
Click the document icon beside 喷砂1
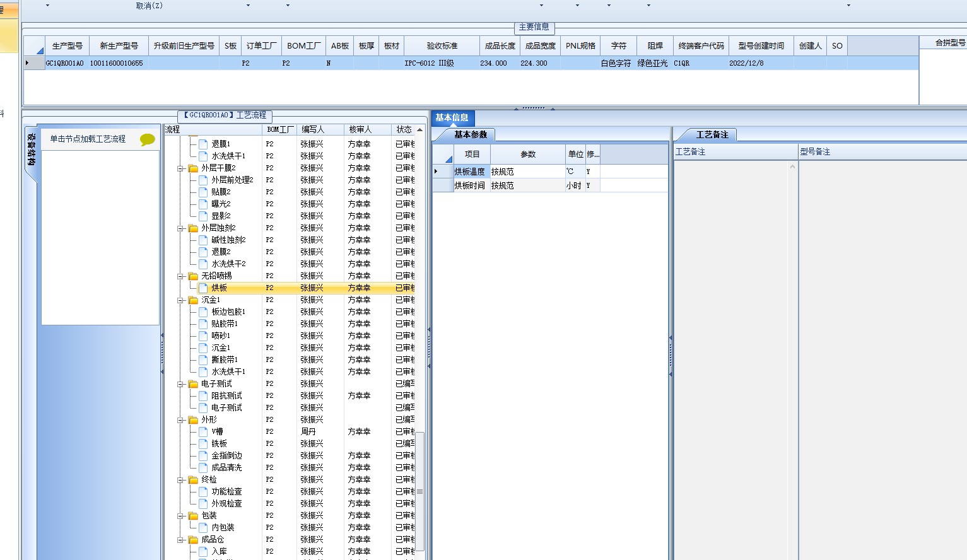tap(203, 335)
